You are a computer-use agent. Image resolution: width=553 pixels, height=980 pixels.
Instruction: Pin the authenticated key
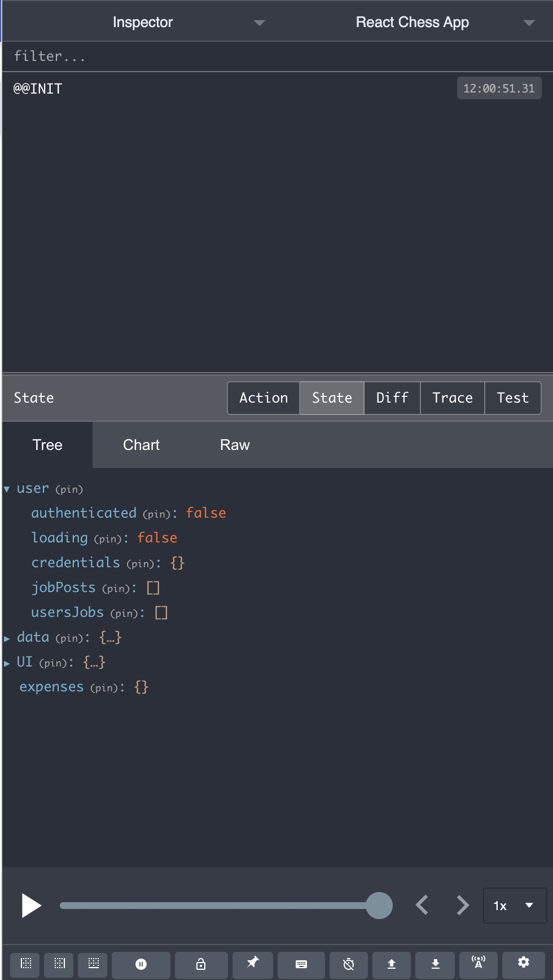coord(156,514)
